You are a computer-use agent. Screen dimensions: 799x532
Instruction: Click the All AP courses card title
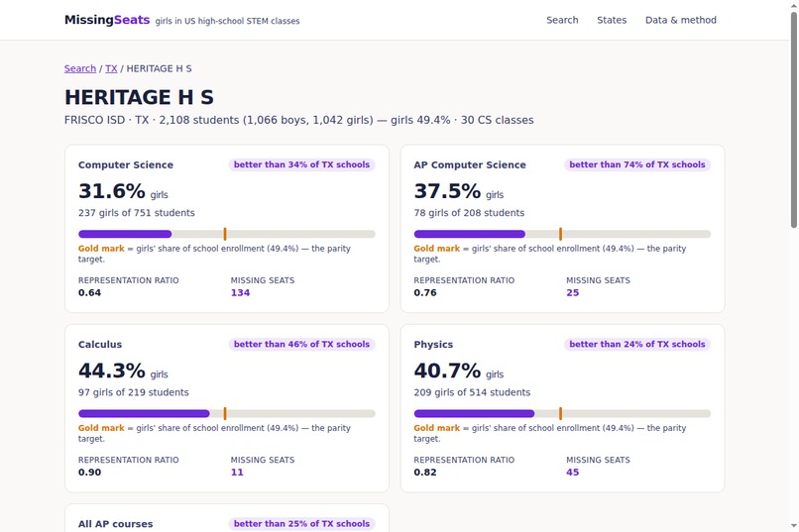coord(115,524)
